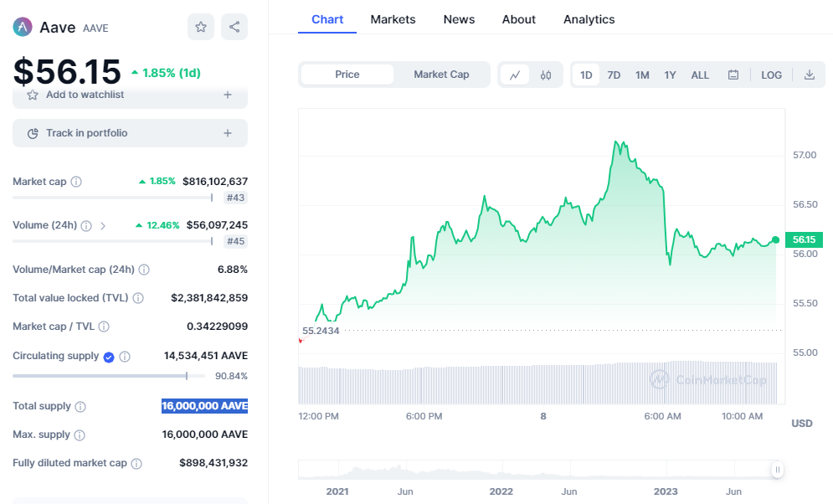The height and width of the screenshot is (504, 833).
Task: Click the Fully diluted market cap info icon
Action: [136, 464]
